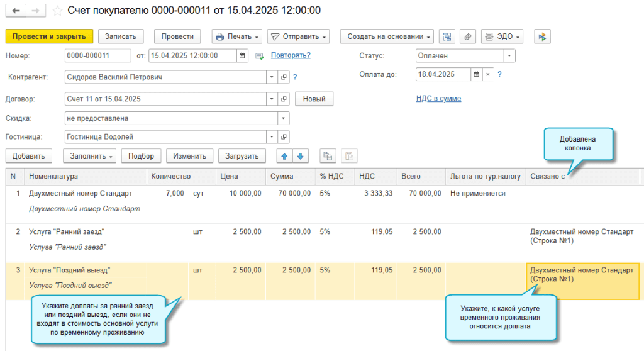Open the ЭДО menu
Image resolution: width=644 pixels, height=351 pixels.
click(x=502, y=36)
